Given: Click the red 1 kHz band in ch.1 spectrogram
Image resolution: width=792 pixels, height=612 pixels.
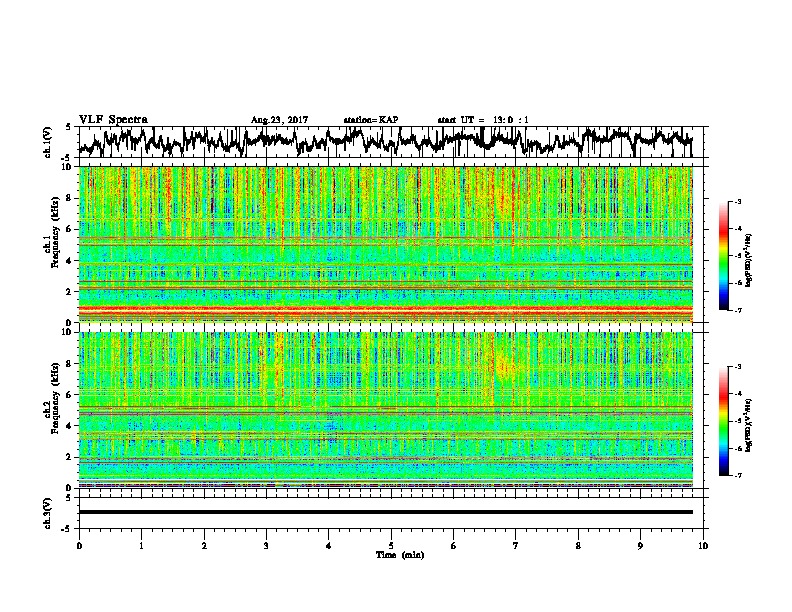Looking at the screenshot, I should (x=386, y=308).
